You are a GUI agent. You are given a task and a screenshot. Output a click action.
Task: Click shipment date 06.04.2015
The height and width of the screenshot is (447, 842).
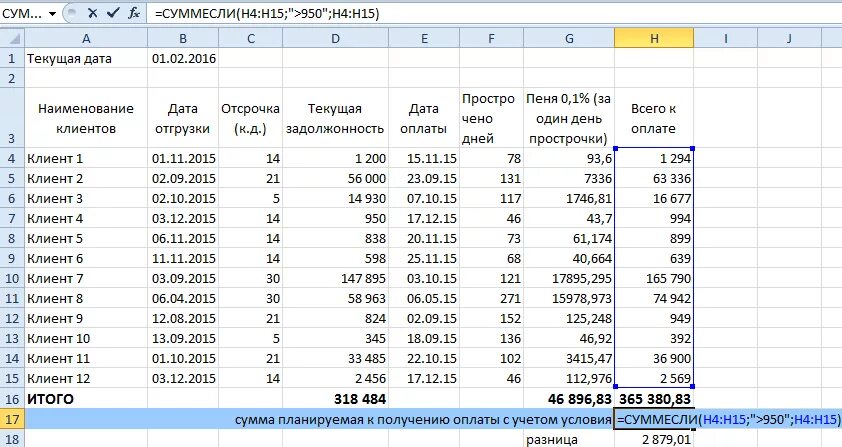pos(183,298)
